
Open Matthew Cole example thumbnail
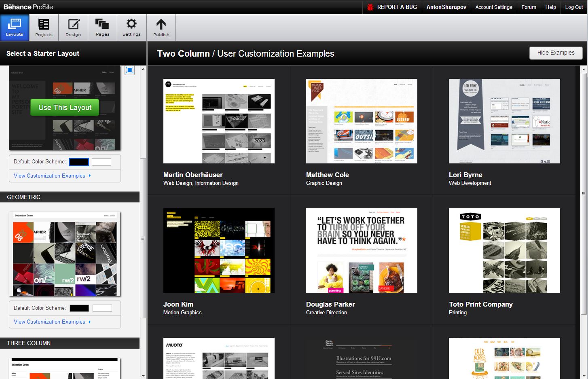point(362,121)
